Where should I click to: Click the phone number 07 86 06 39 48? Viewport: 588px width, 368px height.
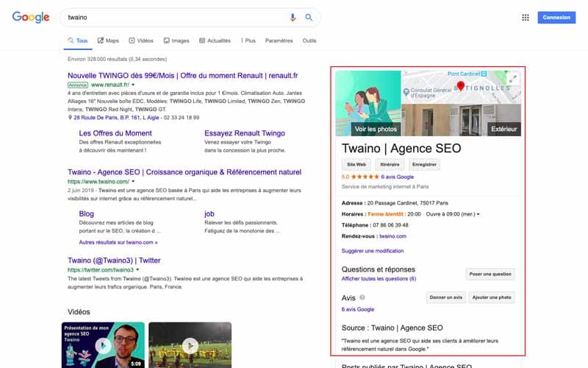point(390,225)
